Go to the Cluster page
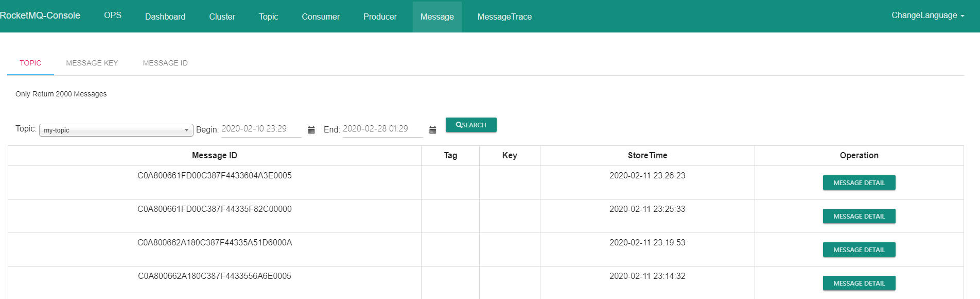The height and width of the screenshot is (299, 980). (222, 16)
